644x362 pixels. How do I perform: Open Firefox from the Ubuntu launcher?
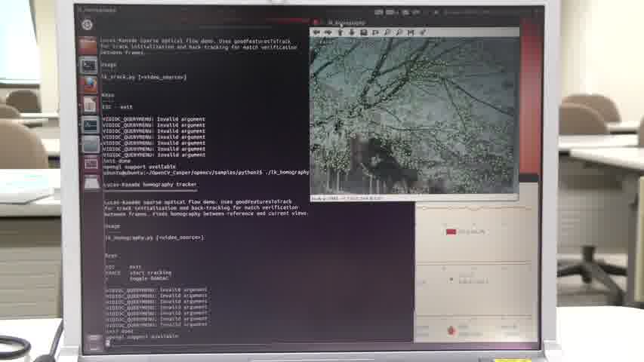[x=90, y=84]
